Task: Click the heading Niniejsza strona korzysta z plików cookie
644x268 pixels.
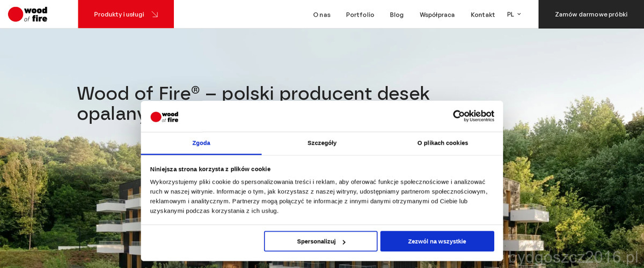Action: (x=210, y=169)
